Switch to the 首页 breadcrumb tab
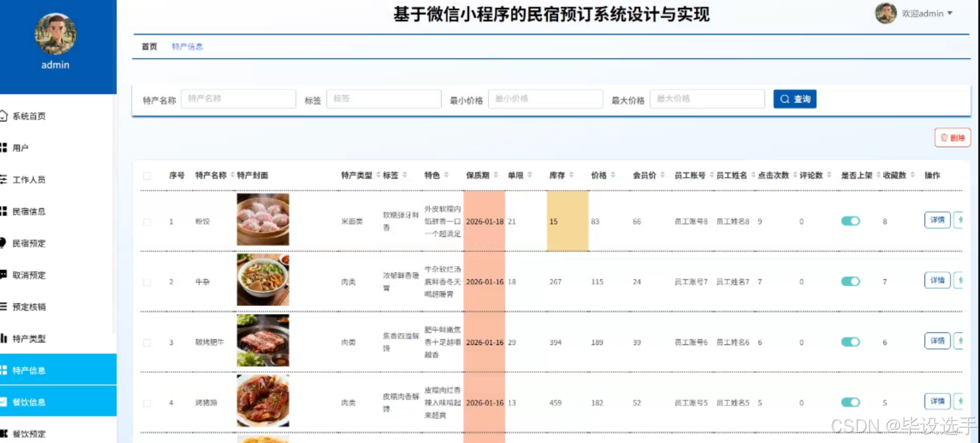 point(149,46)
